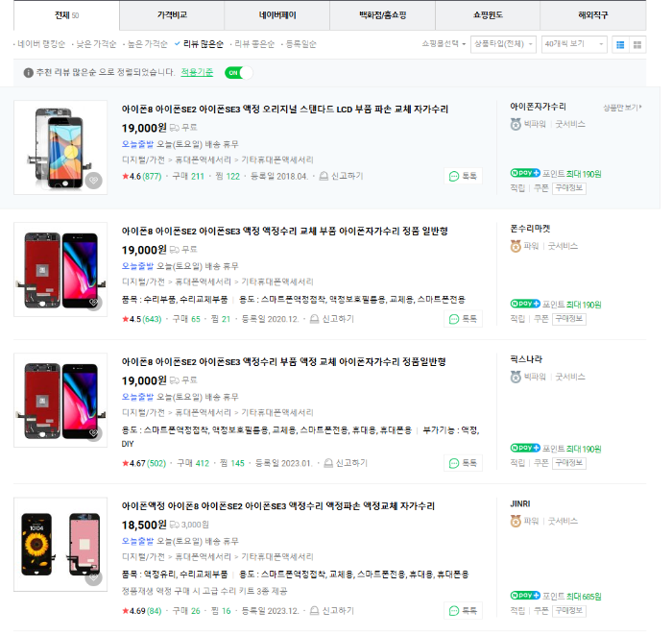
Task: Sort by 낮은 가격순
Action: (x=97, y=45)
